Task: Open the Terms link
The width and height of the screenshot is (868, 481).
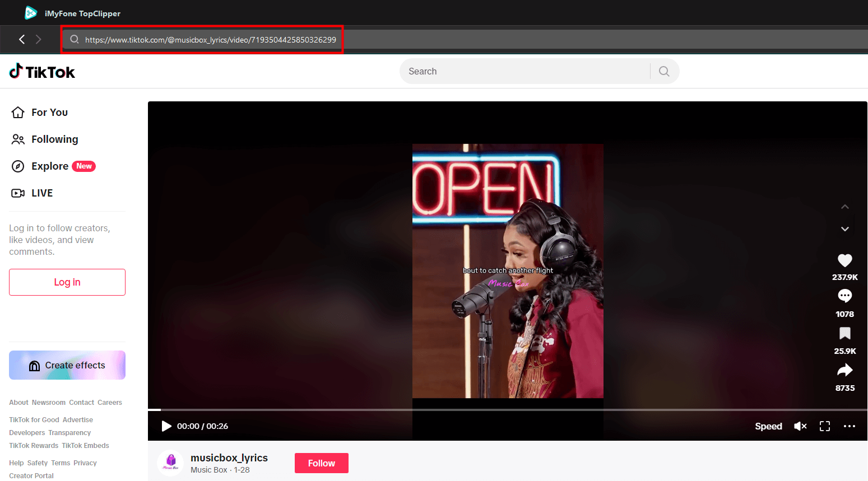Action: [61, 463]
